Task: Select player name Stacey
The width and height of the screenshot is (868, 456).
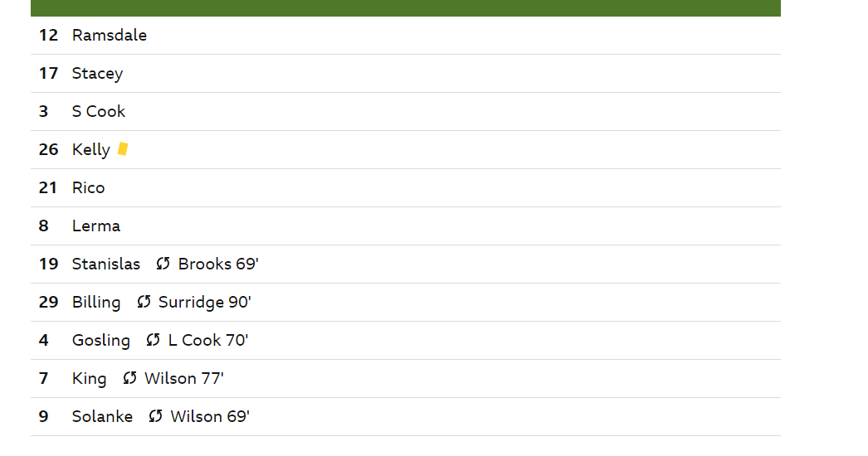Action: [97, 74]
